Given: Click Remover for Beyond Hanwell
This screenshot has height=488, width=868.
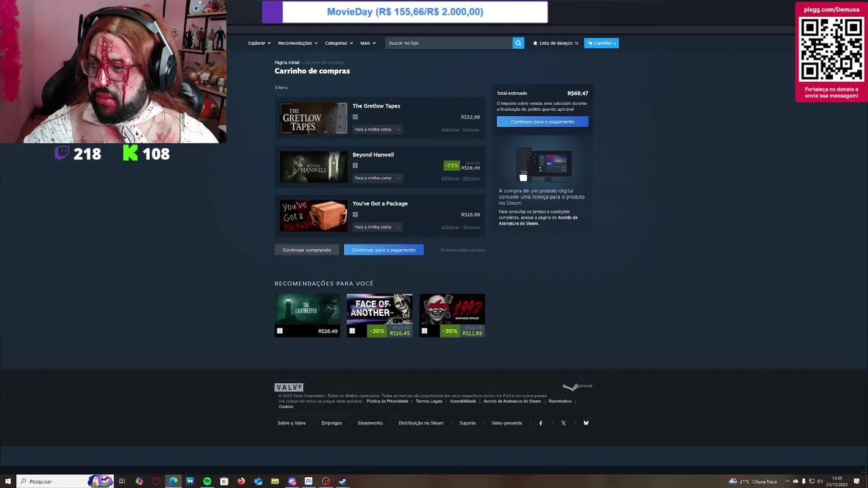Looking at the screenshot, I should (471, 178).
